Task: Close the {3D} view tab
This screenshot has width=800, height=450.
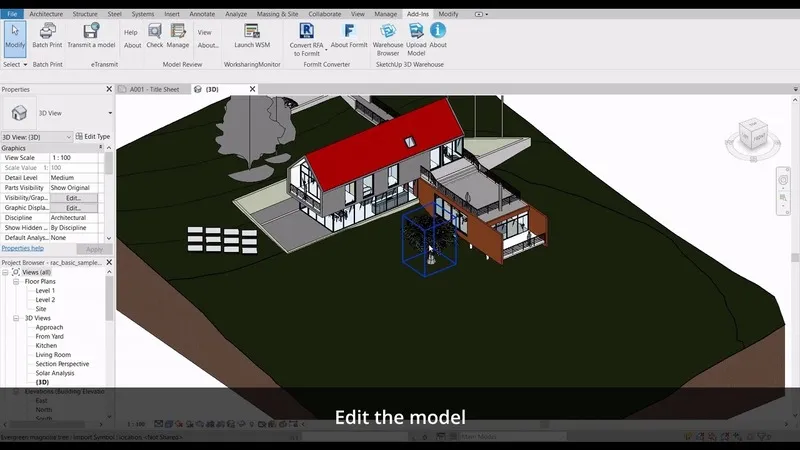Action: [x=252, y=89]
